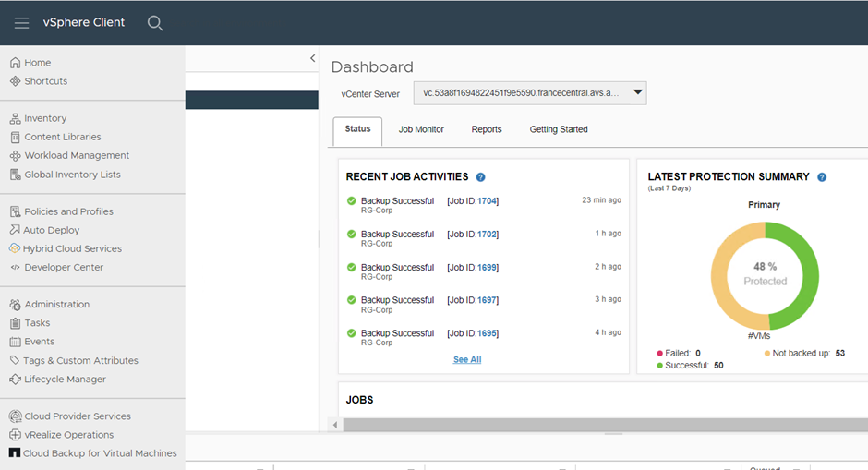This screenshot has height=470, width=868.
Task: Open help for Recent Job Activities
Action: (480, 177)
